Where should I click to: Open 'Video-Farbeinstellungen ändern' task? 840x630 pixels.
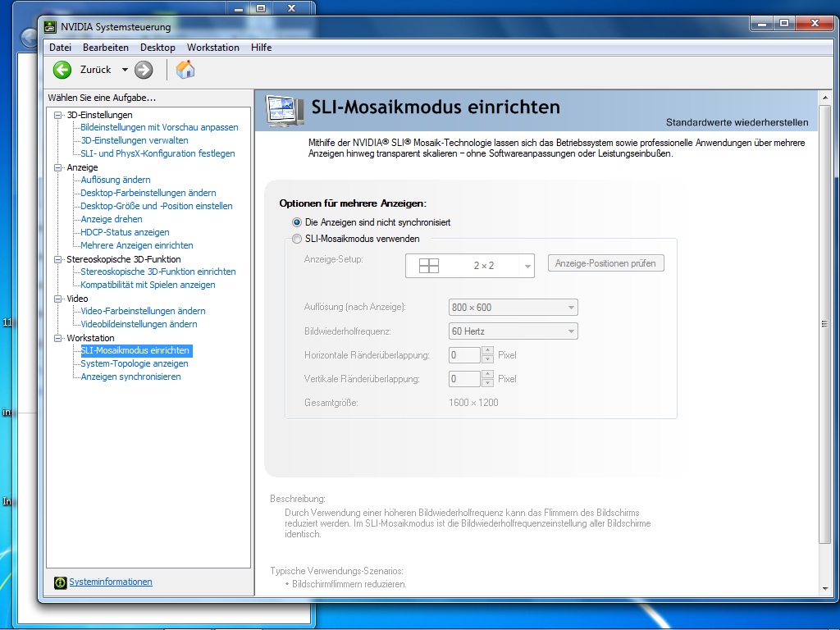[x=143, y=311]
